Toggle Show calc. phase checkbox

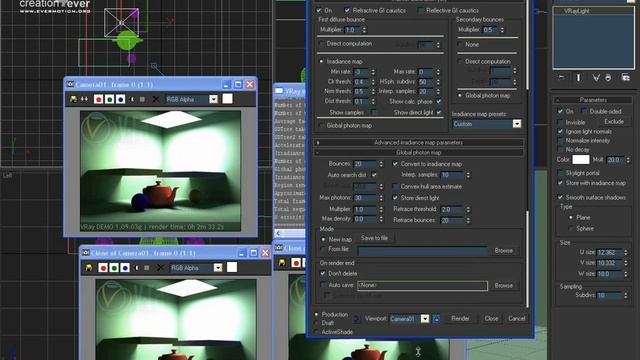(439, 101)
